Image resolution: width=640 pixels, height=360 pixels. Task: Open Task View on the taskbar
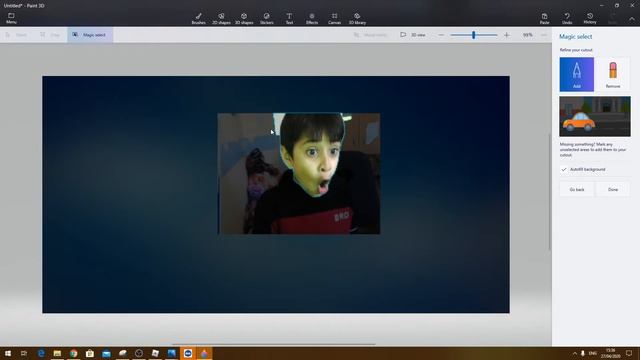coord(24,353)
